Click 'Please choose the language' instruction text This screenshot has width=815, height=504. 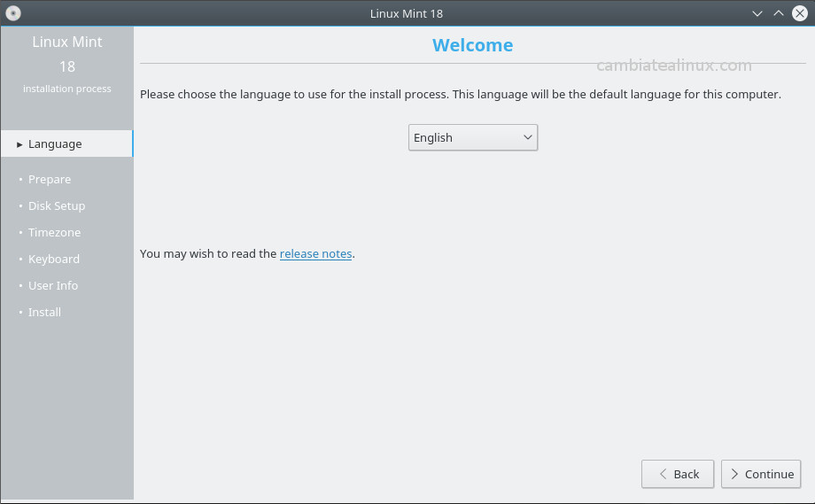click(x=460, y=94)
